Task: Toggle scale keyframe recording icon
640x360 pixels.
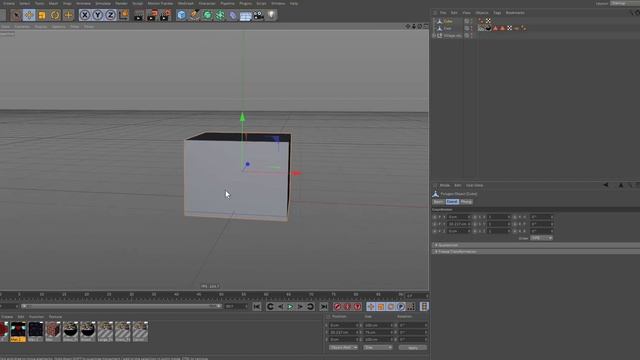Action: click(381, 307)
